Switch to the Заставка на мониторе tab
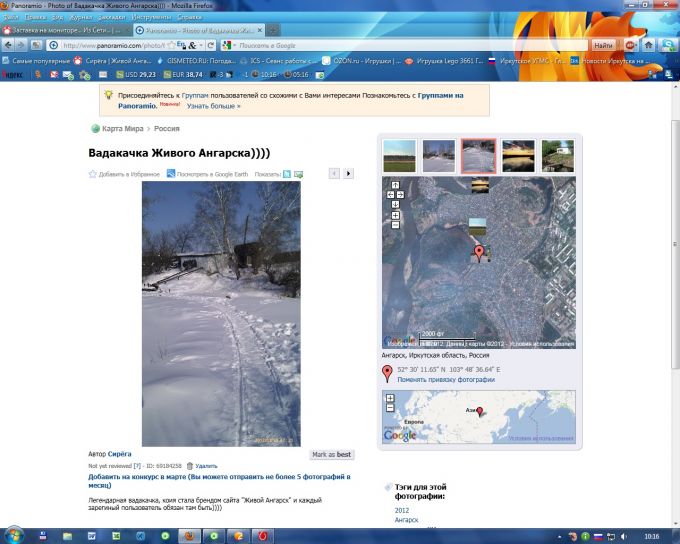This screenshot has height=544, width=680. [64, 30]
